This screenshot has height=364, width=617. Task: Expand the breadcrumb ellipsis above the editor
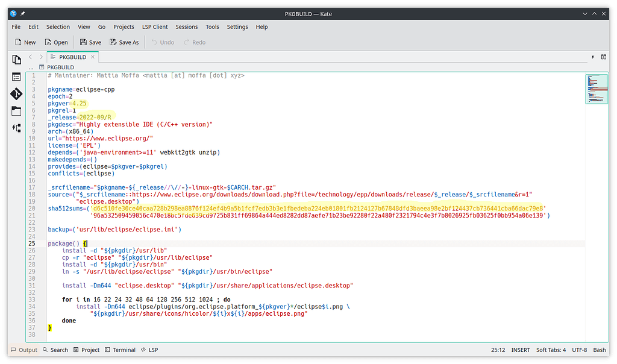(x=31, y=67)
